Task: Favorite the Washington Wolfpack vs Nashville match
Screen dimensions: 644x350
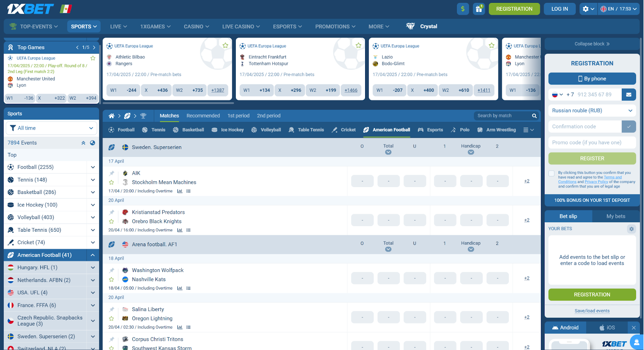Action: [x=111, y=280]
